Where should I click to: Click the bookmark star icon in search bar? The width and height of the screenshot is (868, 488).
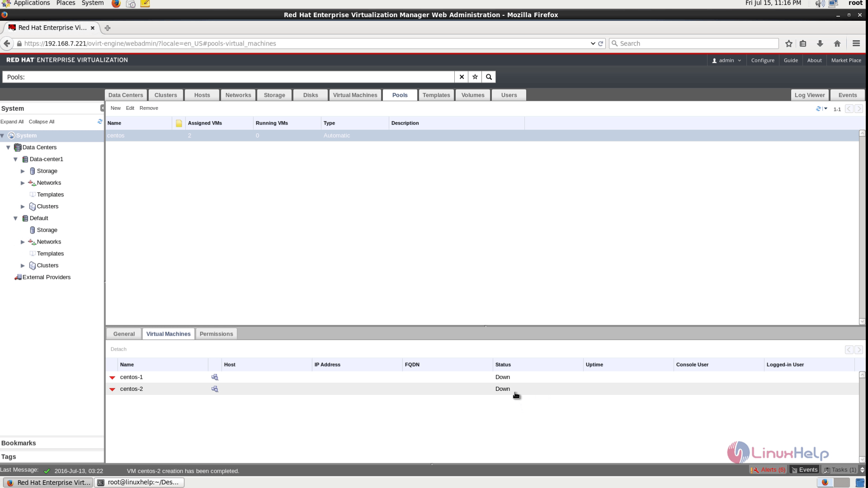coord(475,76)
